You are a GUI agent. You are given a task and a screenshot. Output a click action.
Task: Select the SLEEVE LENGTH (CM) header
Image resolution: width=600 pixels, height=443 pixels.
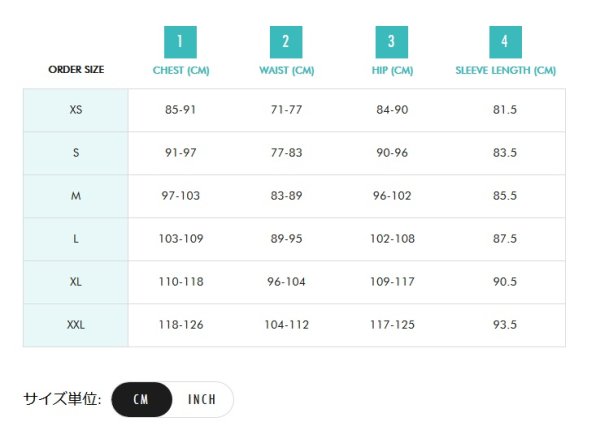pyautogui.click(x=505, y=71)
